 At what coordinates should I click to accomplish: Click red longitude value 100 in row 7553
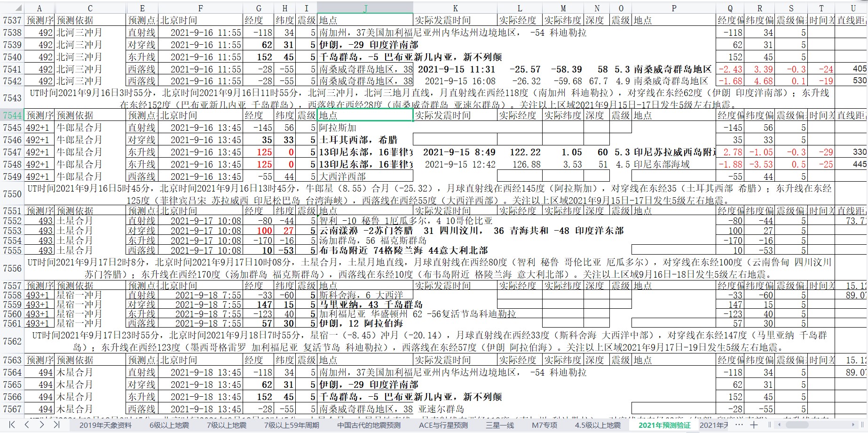point(259,231)
